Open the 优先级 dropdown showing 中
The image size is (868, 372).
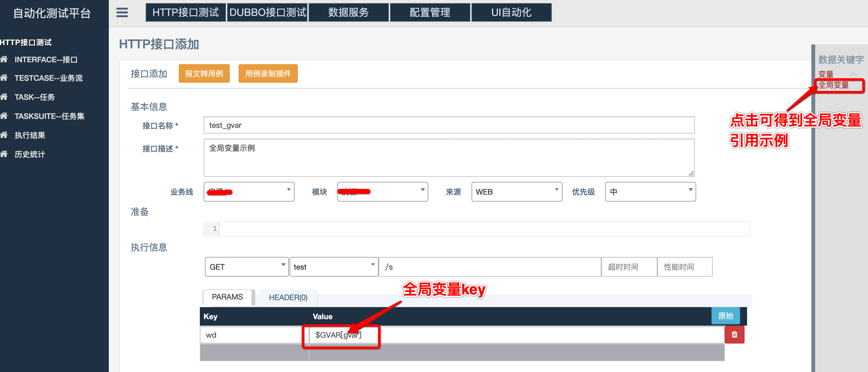[650, 191]
